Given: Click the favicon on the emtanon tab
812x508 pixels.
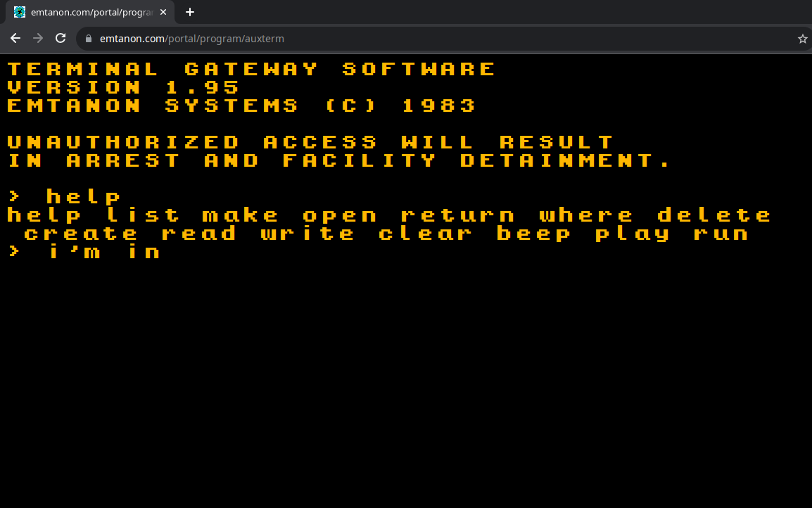Looking at the screenshot, I should 20,12.
